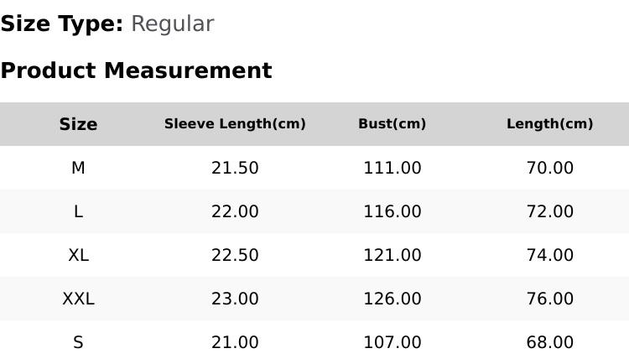
Task: Select the L size row label
Action: [78, 211]
